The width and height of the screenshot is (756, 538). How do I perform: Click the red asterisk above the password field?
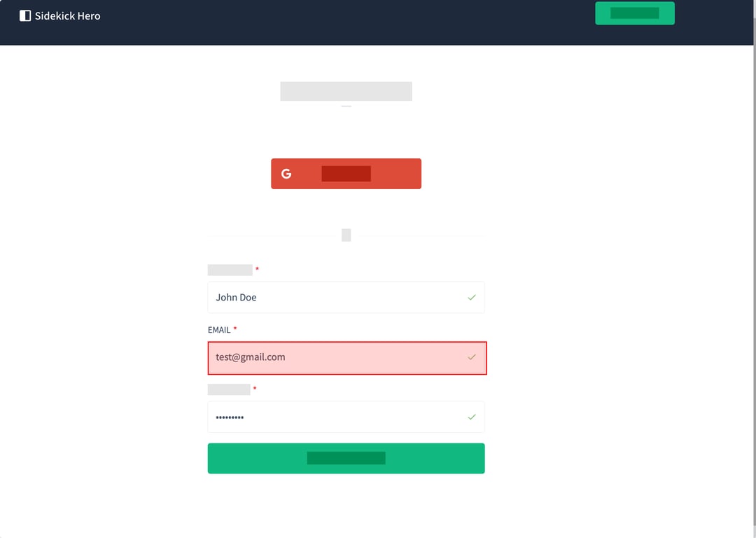pyautogui.click(x=255, y=389)
